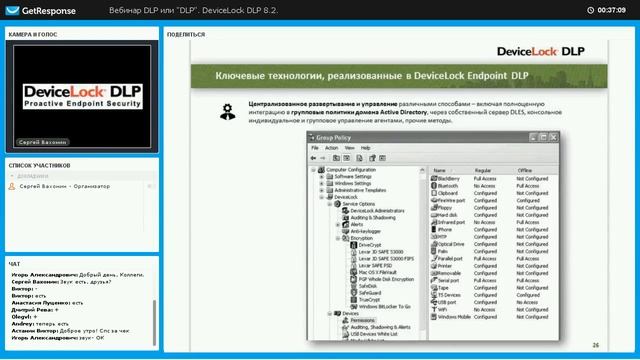Screen dimensions: 640x360
Task: Click the BlackBerry device icon
Action: [434, 178]
